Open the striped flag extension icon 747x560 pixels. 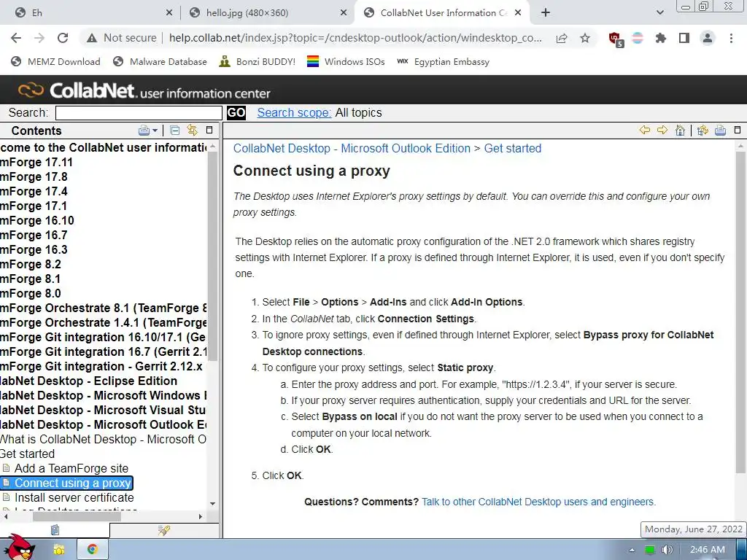tap(638, 38)
